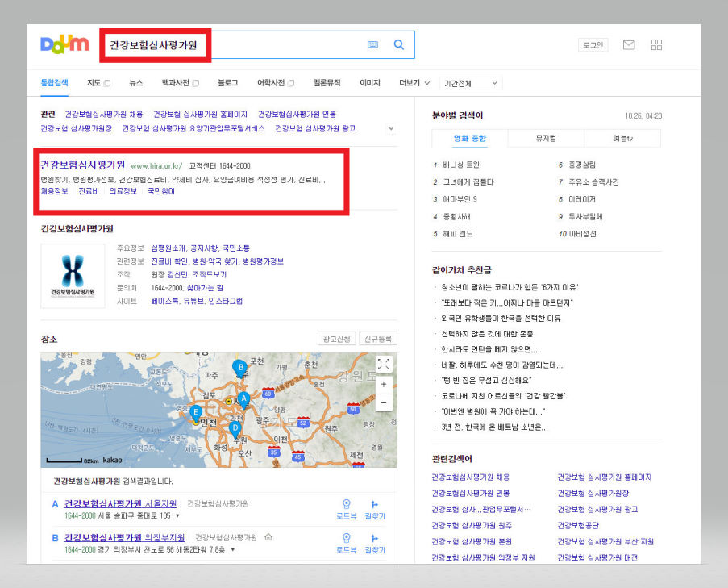
Task: Click the 광고신청 button
Action: (337, 339)
